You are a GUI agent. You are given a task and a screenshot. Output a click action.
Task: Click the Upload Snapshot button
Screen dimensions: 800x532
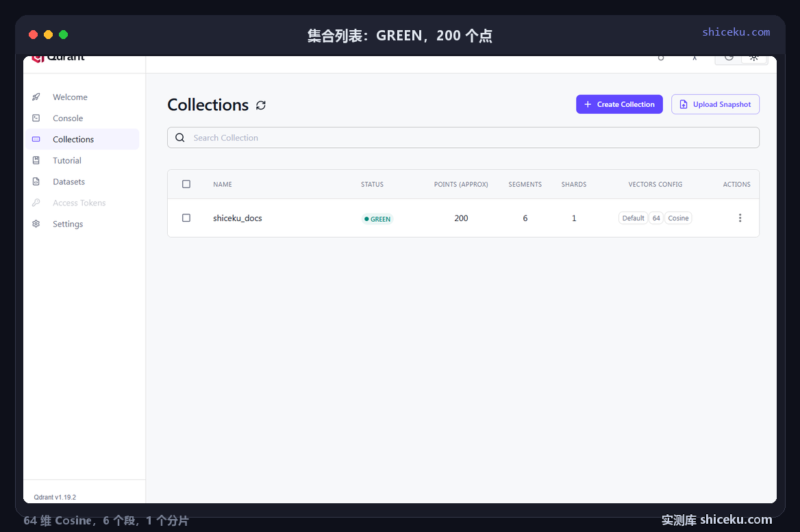pos(715,104)
